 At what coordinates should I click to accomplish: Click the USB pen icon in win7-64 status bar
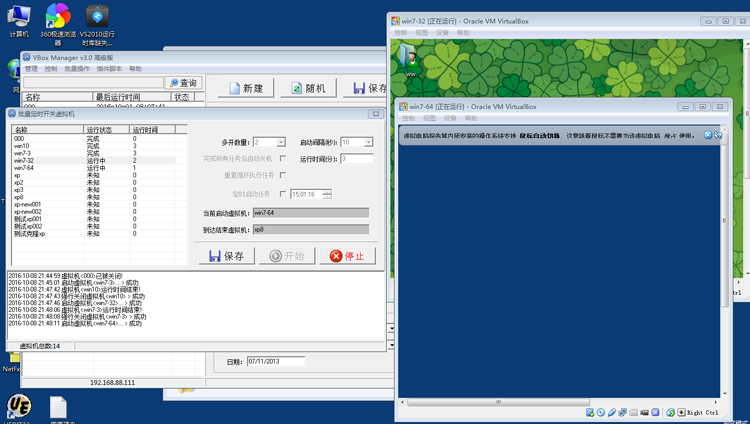pos(612,412)
